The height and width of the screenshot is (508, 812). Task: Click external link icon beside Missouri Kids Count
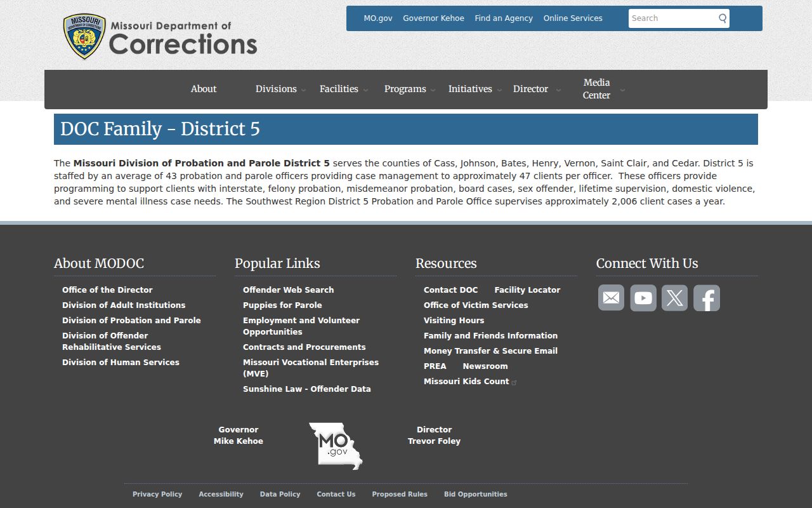pos(514,382)
